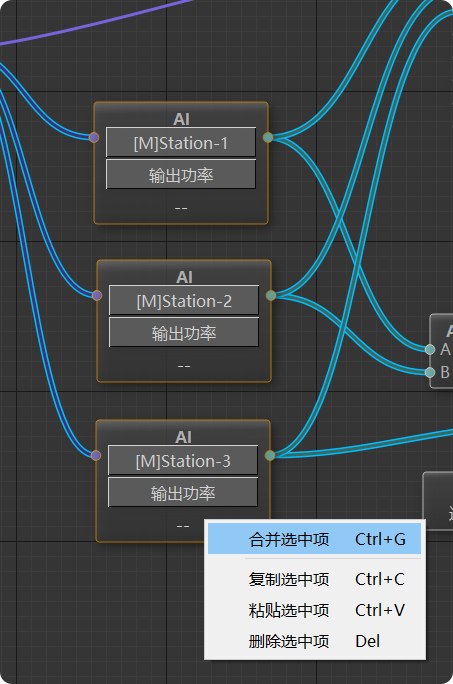Click input port of Station-1 node
This screenshot has height=684, width=453.
coord(94,137)
